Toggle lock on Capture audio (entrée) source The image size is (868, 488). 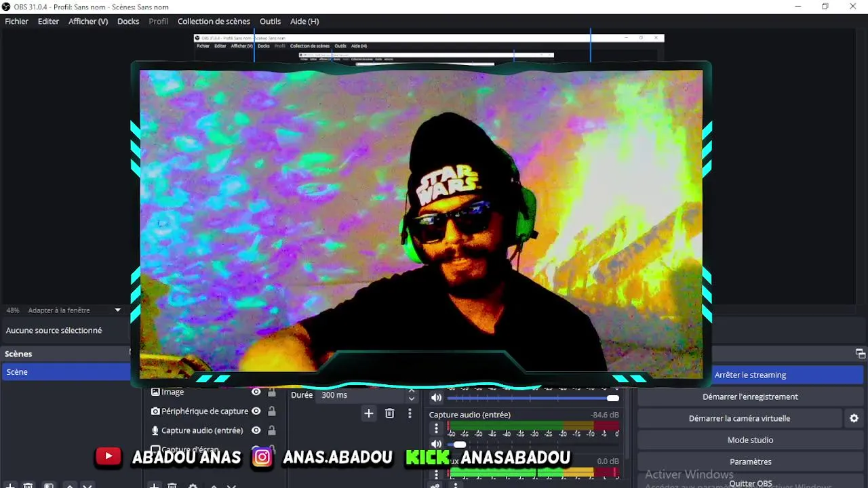pyautogui.click(x=272, y=430)
